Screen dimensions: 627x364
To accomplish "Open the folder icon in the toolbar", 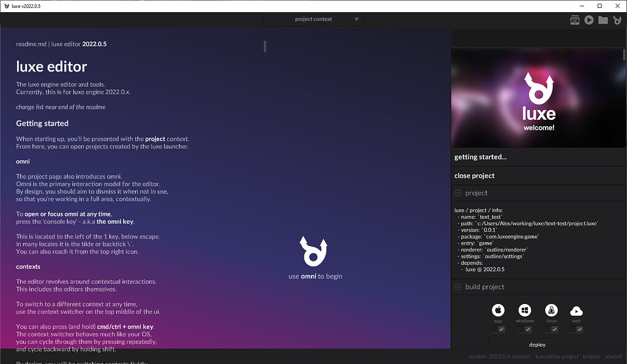I will (x=603, y=19).
